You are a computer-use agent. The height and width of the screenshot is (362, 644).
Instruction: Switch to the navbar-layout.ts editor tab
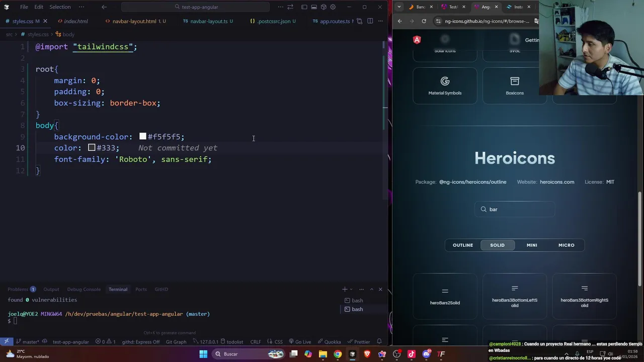coord(209,21)
